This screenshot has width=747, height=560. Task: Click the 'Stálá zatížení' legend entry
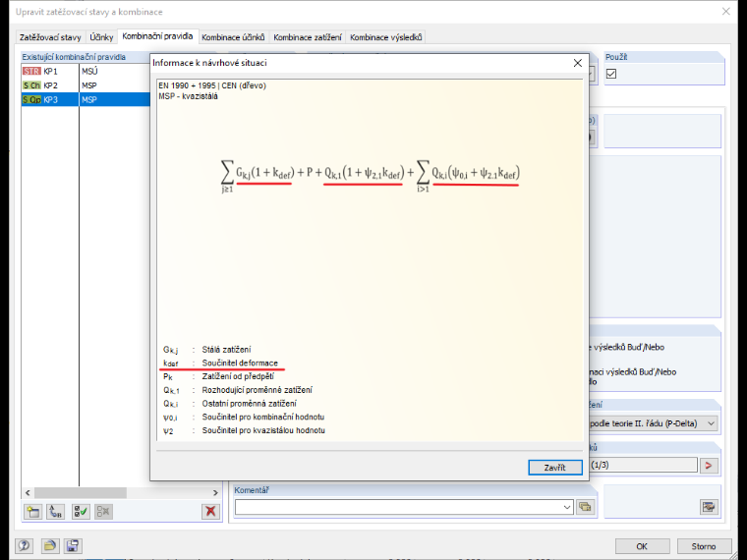(226, 350)
